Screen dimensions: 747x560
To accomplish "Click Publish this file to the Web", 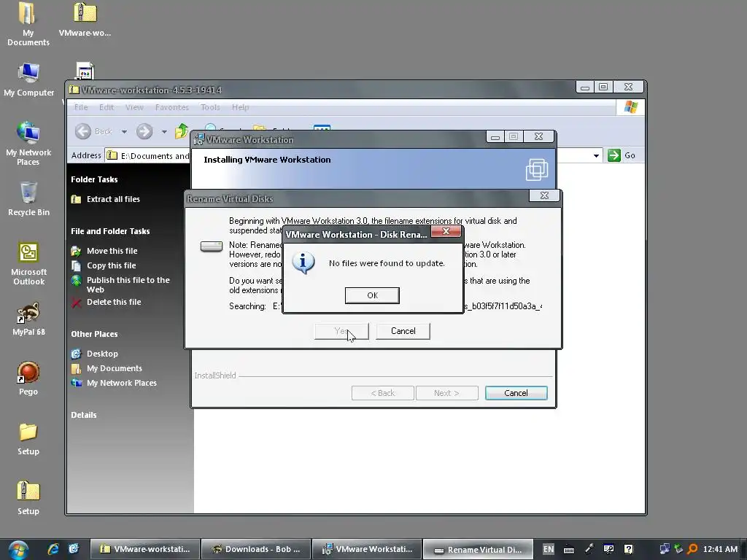I will click(x=128, y=285).
